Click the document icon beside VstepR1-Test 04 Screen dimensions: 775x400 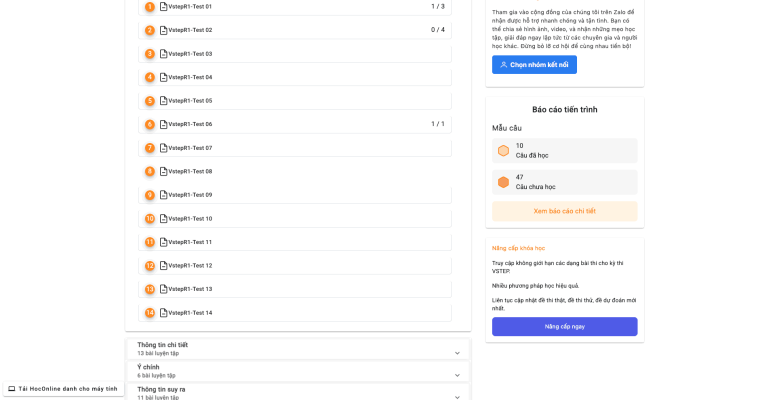(x=164, y=77)
